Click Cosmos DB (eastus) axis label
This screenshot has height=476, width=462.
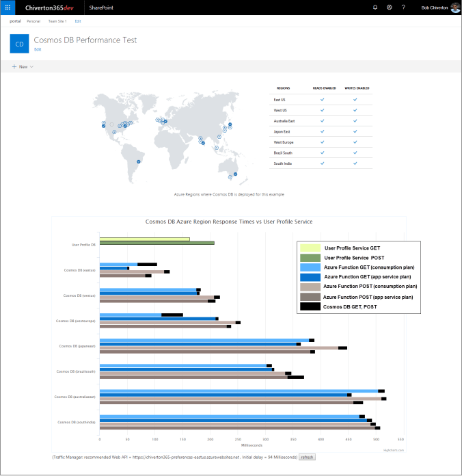click(x=79, y=270)
